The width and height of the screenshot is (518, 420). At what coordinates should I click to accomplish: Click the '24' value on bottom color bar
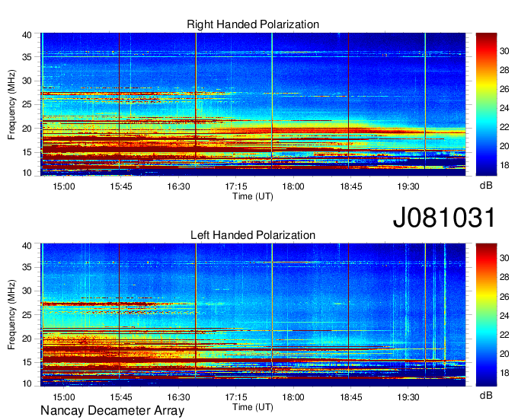point(504,316)
